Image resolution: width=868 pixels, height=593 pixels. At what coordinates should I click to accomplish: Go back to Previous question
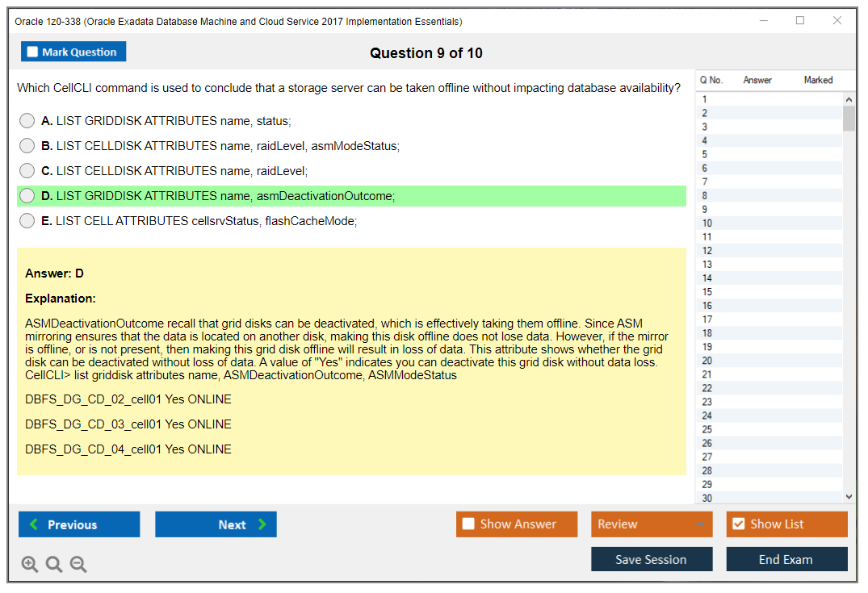[x=79, y=524]
